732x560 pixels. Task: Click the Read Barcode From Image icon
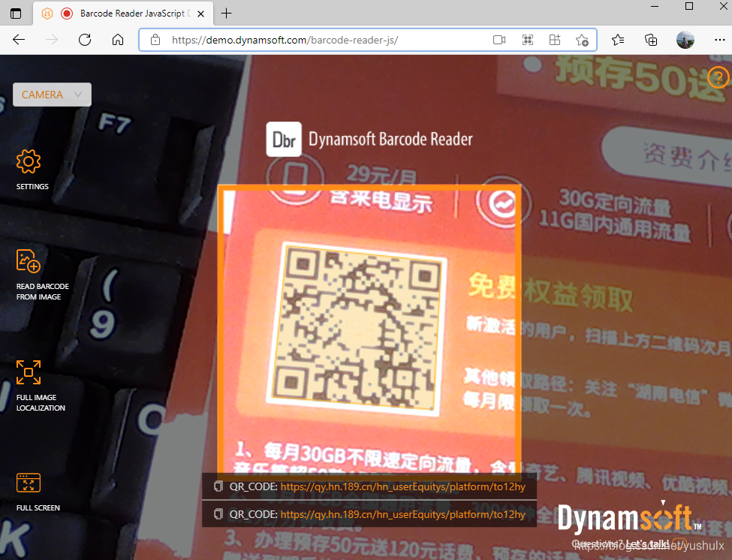click(x=29, y=261)
